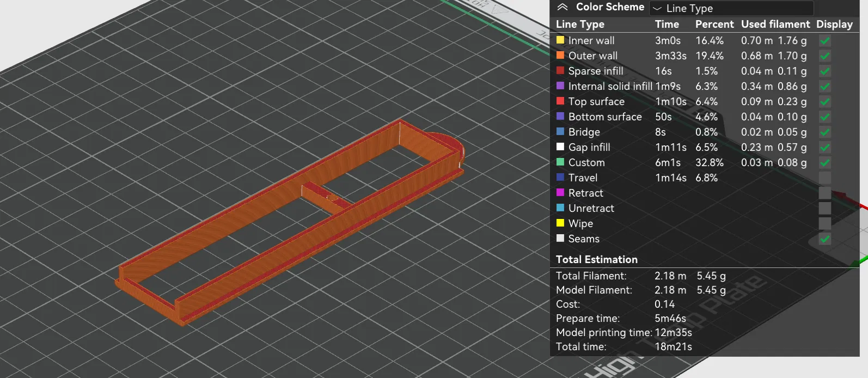868x378 pixels.
Task: Click the Model Filament row label
Action: coord(594,290)
